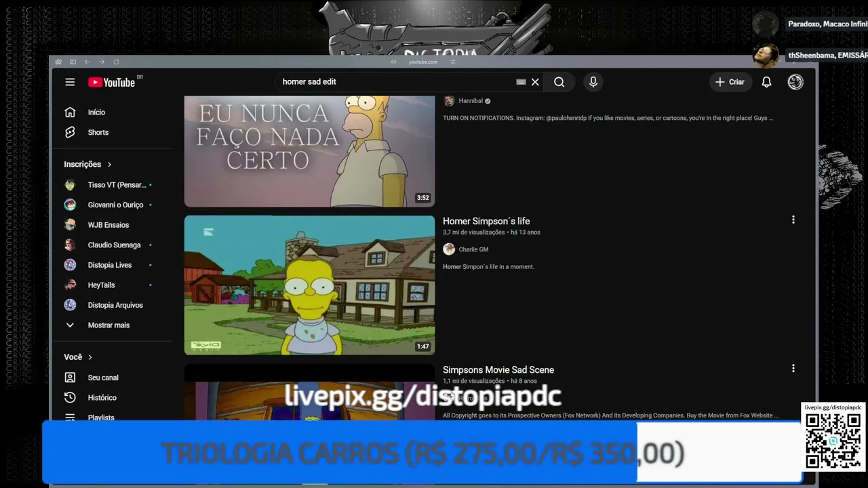Play the Homer Simpson's life thumbnail

tap(309, 285)
